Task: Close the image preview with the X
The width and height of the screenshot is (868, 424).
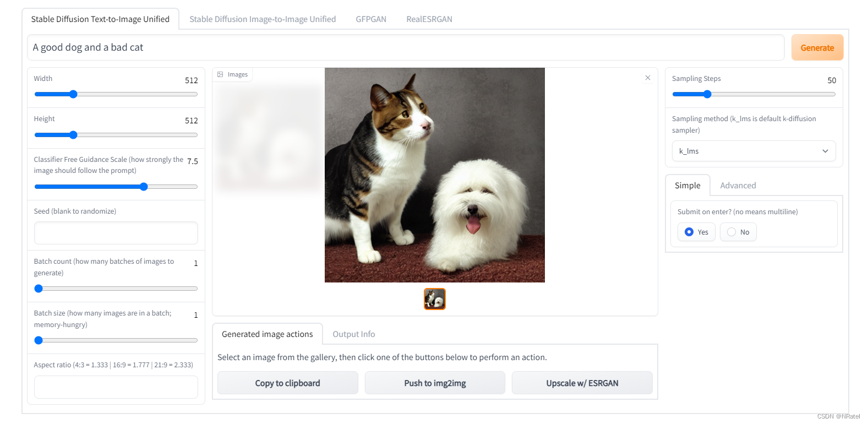Action: 648,78
